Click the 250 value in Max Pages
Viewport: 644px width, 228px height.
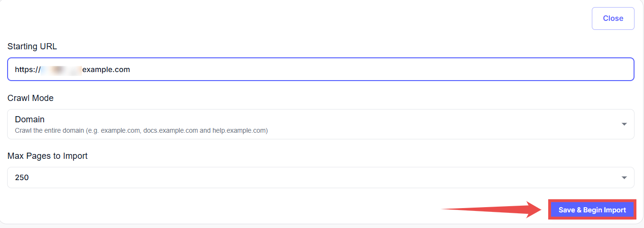22,178
